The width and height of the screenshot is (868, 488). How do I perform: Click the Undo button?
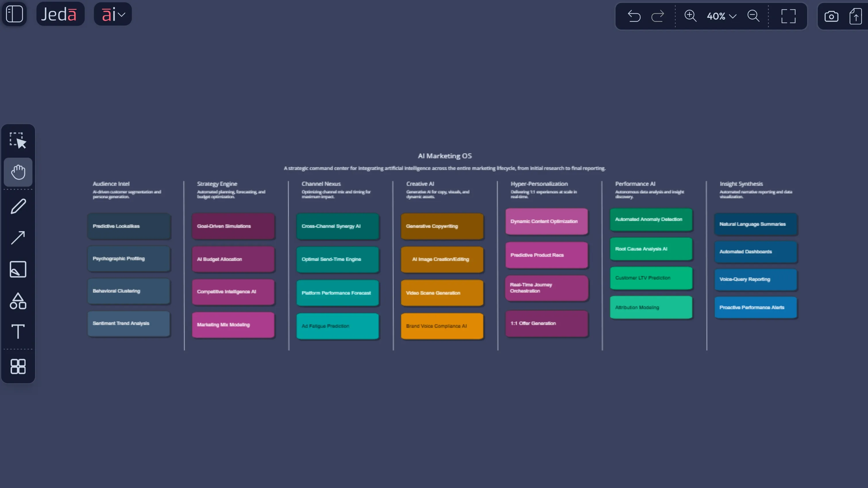pos(634,16)
